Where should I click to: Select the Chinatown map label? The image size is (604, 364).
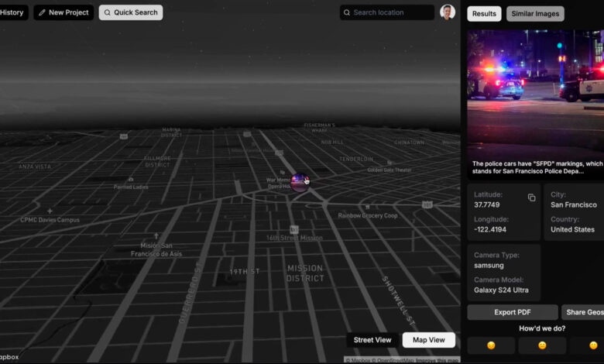409,143
